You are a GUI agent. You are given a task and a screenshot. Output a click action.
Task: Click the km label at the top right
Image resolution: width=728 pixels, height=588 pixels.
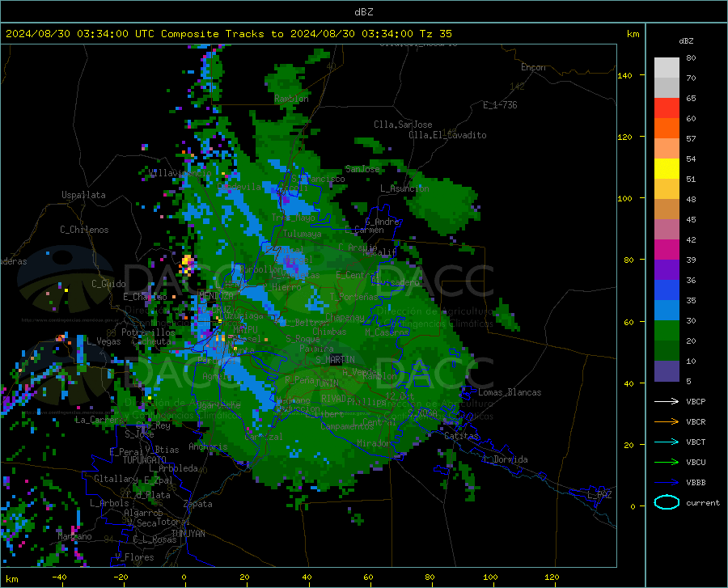click(x=633, y=34)
